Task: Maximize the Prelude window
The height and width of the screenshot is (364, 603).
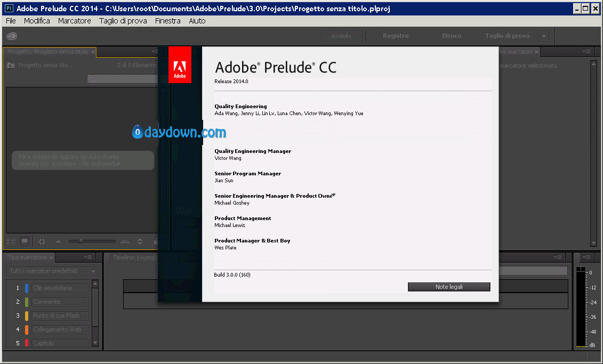Action: (585, 9)
